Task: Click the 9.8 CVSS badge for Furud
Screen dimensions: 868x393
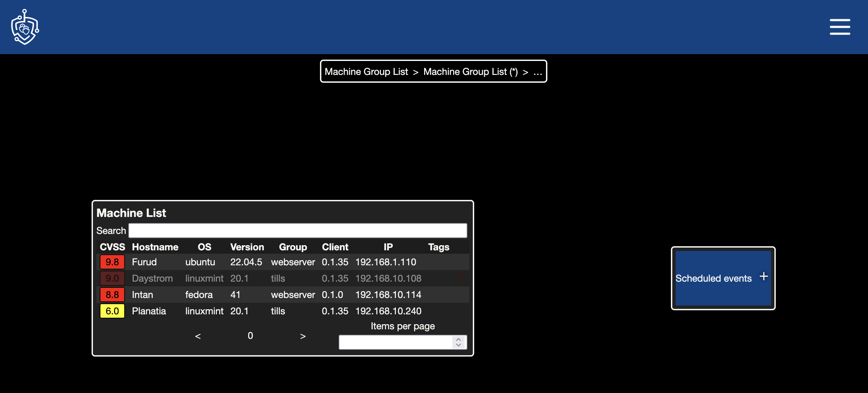Action: click(112, 262)
